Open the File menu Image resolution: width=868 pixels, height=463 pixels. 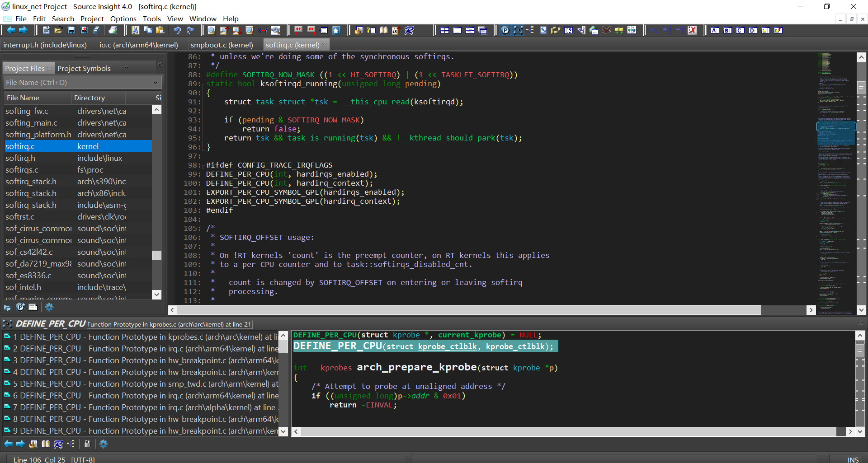pyautogui.click(x=21, y=19)
